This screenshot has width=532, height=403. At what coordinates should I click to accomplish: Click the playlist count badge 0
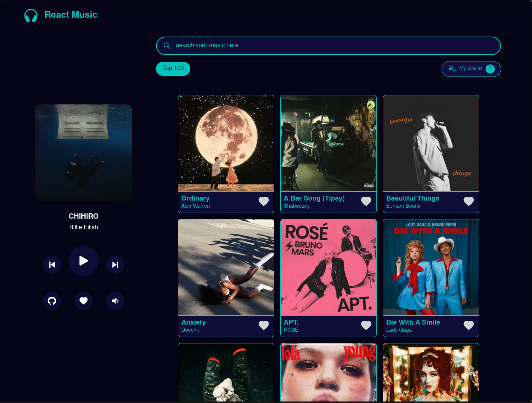click(490, 69)
